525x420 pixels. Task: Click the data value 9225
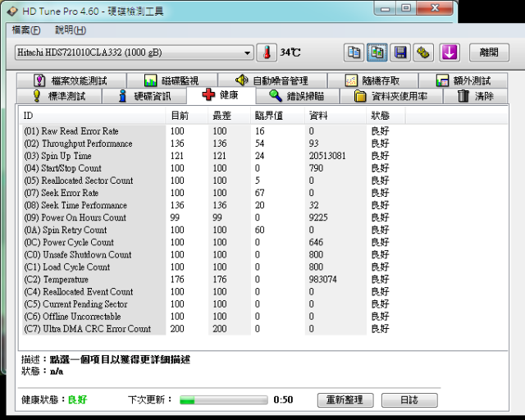pyautogui.click(x=318, y=217)
